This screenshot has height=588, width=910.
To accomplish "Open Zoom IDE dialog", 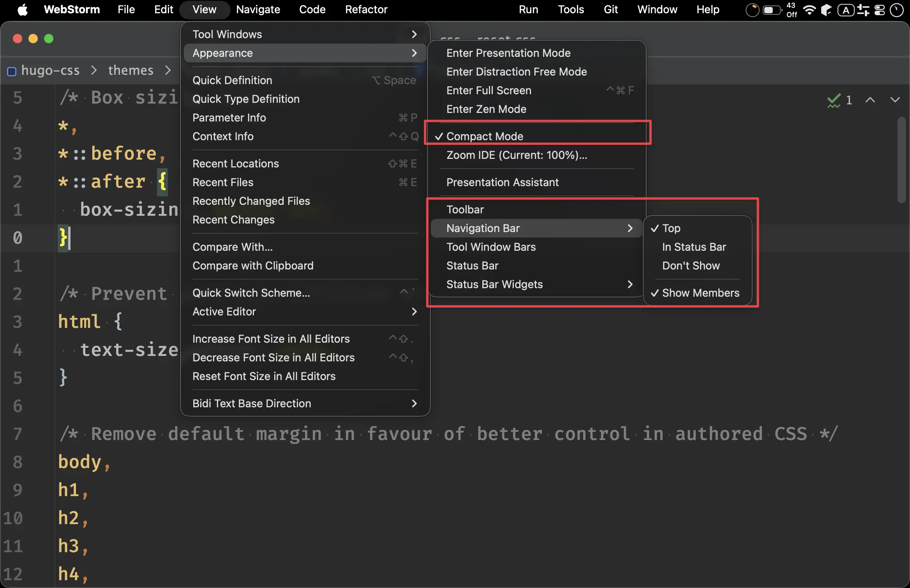I will coord(517,155).
